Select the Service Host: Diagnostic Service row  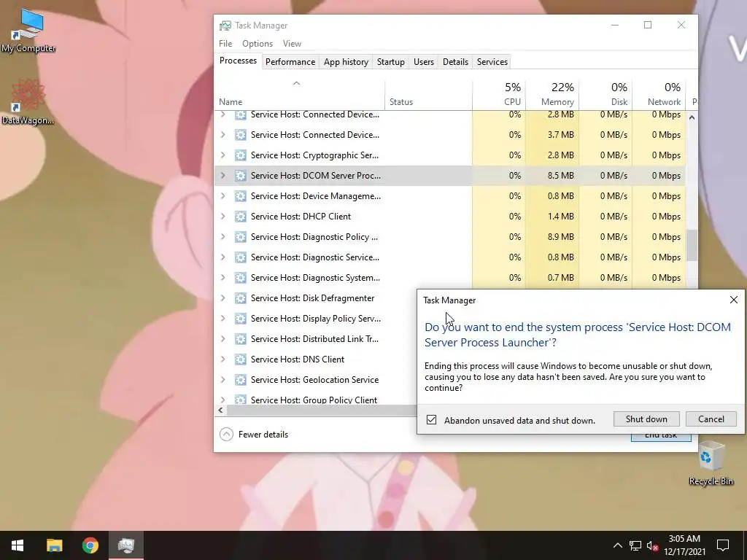pos(449,257)
